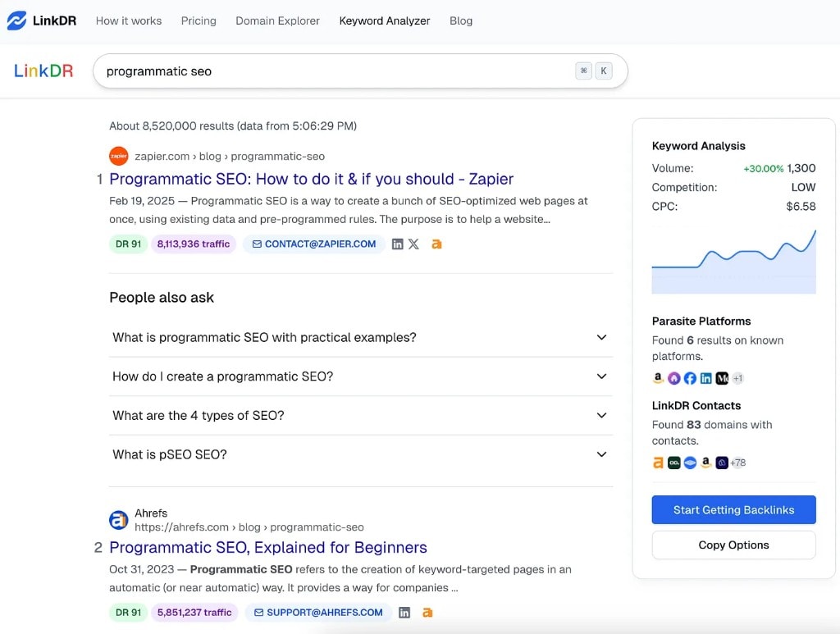This screenshot has width=840, height=634.
Task: Open the Domain Explorer page
Action: point(277,21)
